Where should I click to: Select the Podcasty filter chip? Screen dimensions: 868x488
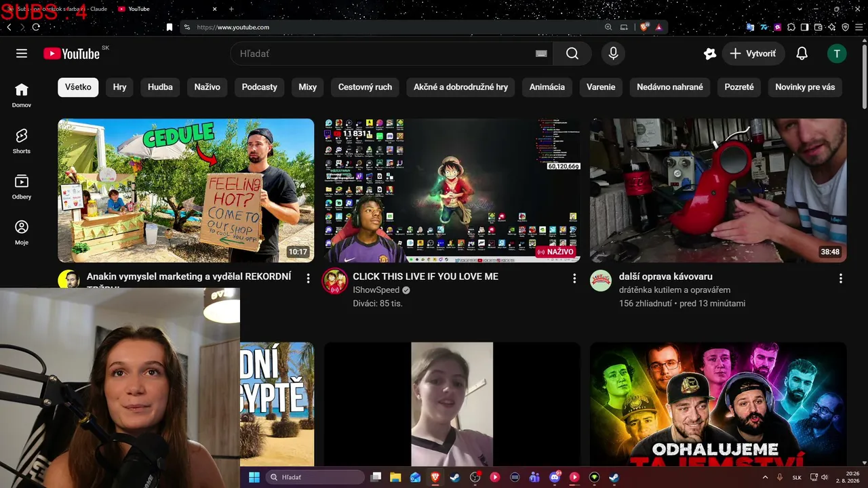pos(260,87)
